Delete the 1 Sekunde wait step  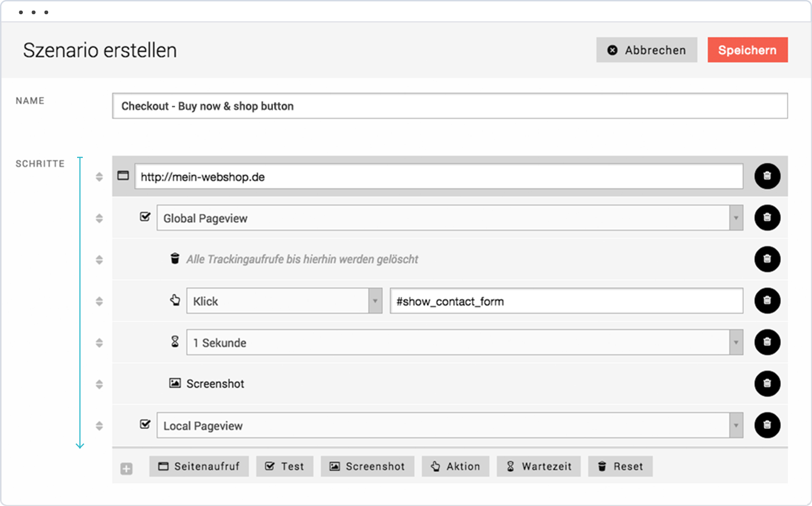click(767, 343)
